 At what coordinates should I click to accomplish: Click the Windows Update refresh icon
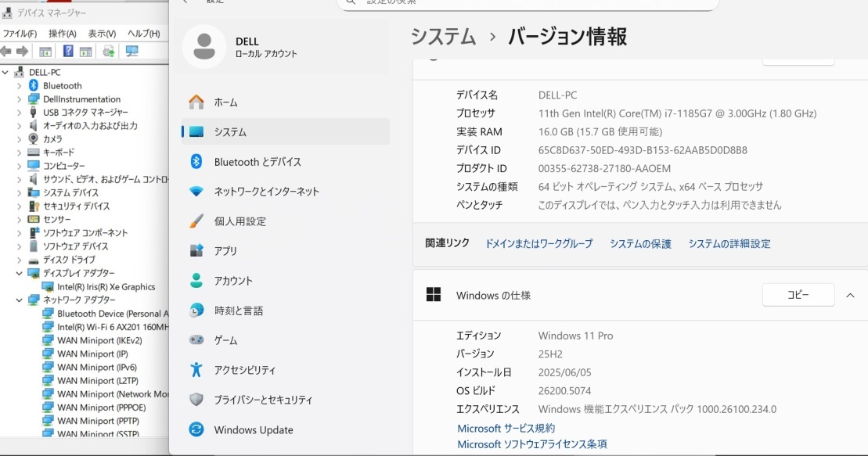[x=196, y=429]
